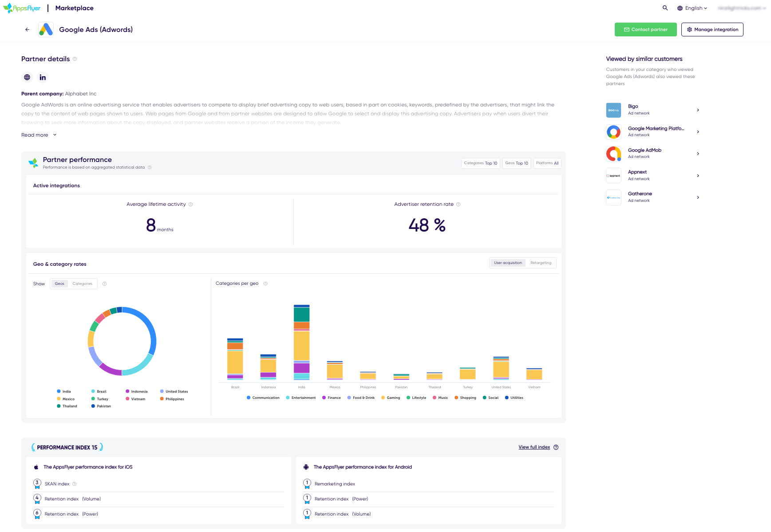
Task: Open Google AdMob via chevron
Action: pos(698,154)
